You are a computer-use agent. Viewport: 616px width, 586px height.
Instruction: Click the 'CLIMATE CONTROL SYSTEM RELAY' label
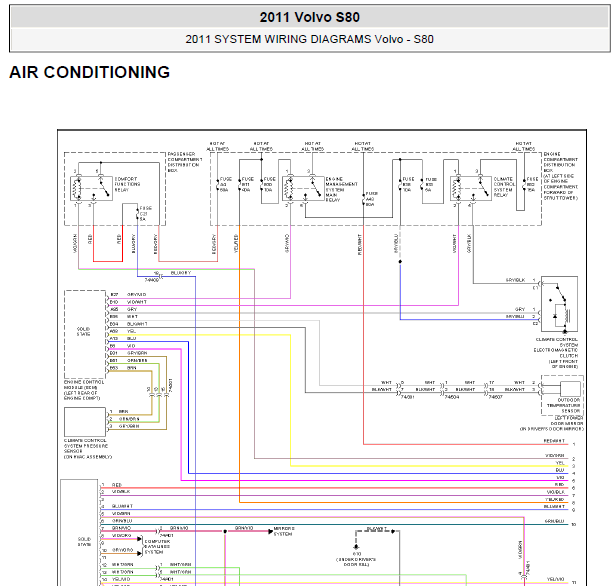(504, 187)
